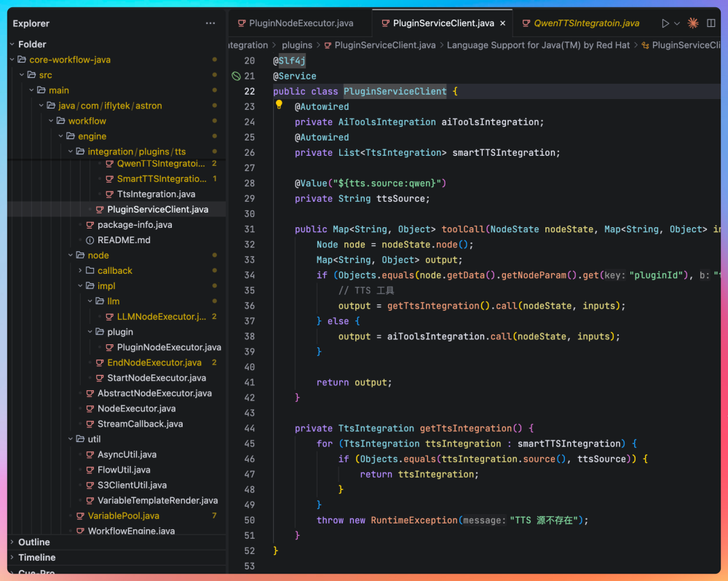Click the Run Java play button
This screenshot has height=581, width=728.
pos(665,23)
